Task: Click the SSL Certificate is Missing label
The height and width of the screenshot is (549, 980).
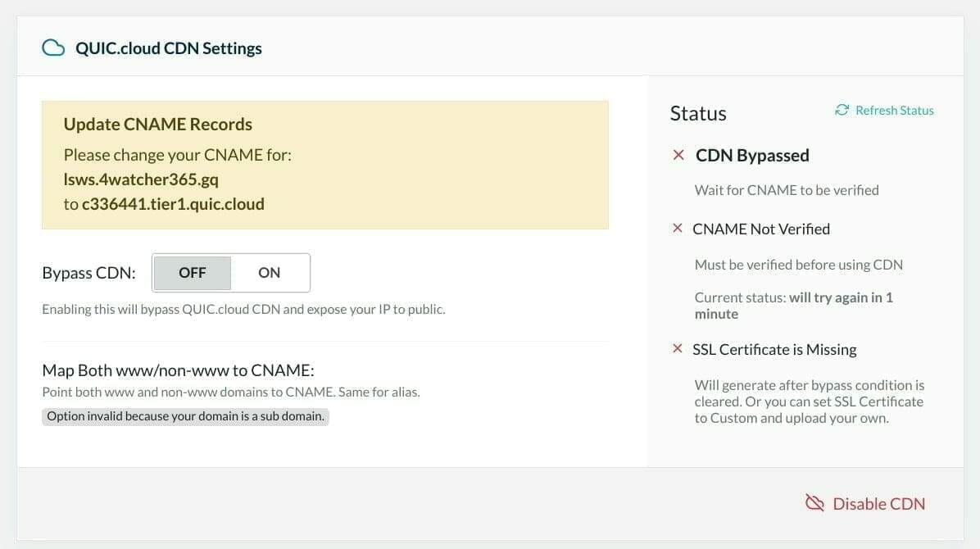Action: pyautogui.click(x=774, y=350)
